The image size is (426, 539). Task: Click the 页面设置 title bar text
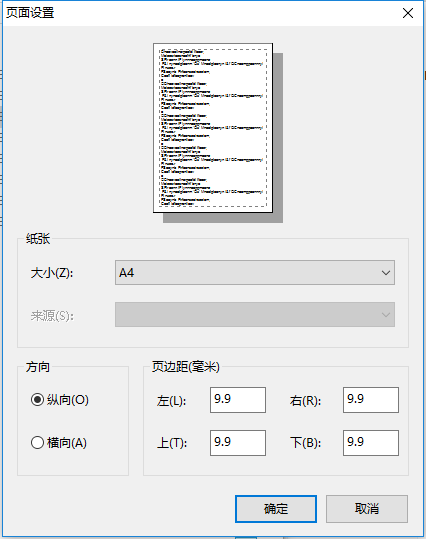30,13
